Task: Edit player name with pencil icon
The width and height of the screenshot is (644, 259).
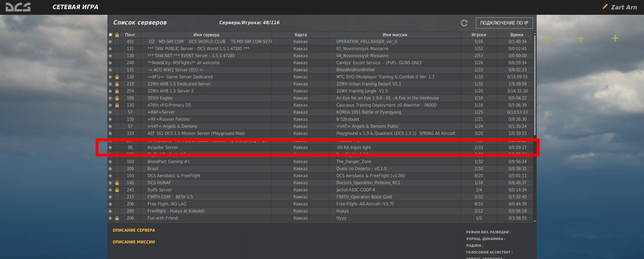Action: (605, 7)
